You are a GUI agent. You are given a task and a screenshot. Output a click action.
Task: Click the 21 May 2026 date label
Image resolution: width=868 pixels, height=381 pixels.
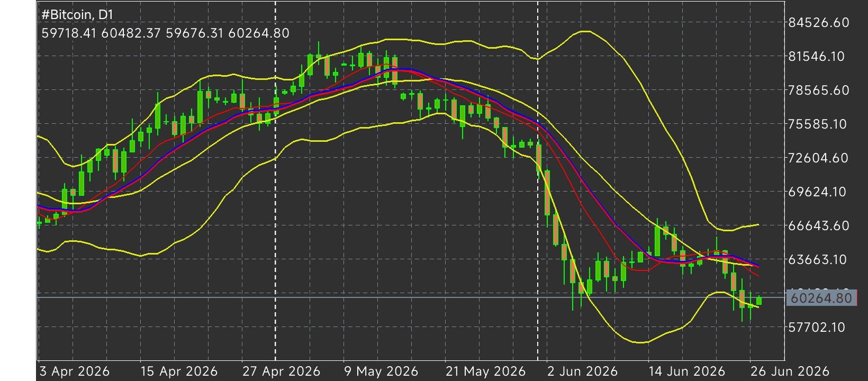[x=486, y=371]
